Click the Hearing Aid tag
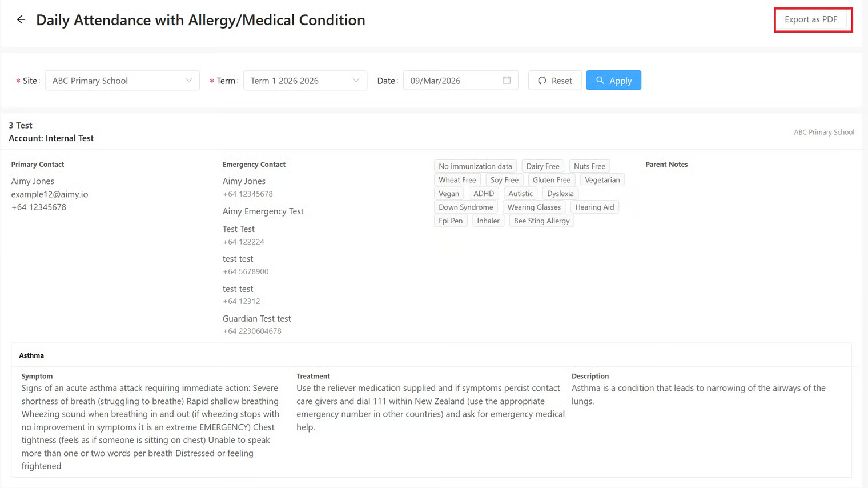 tap(594, 207)
